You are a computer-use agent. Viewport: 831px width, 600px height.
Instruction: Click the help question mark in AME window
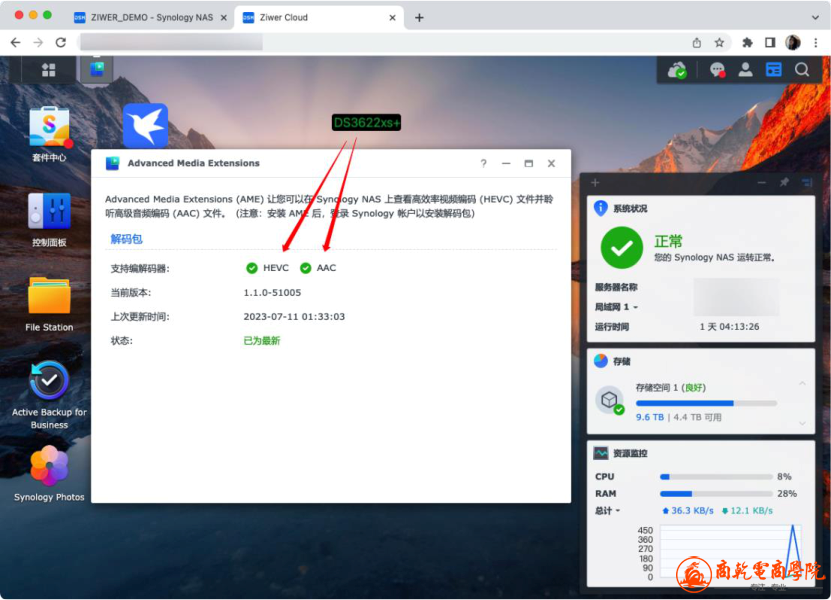483,163
